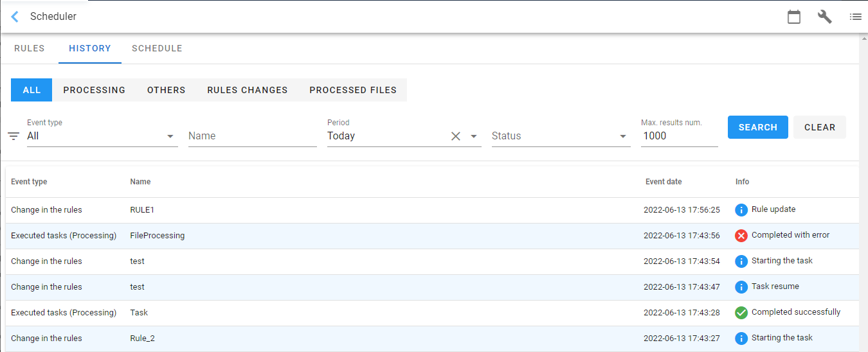Show PROCESSING events only
The height and width of the screenshot is (352, 868).
[x=95, y=90]
